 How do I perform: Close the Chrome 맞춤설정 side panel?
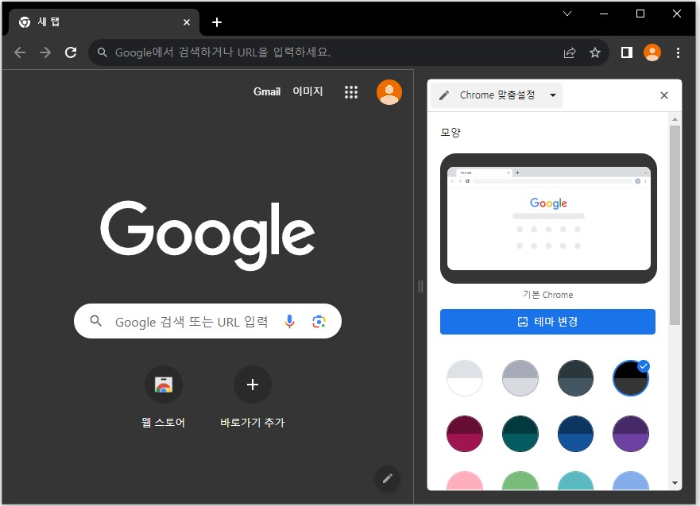[x=664, y=95]
